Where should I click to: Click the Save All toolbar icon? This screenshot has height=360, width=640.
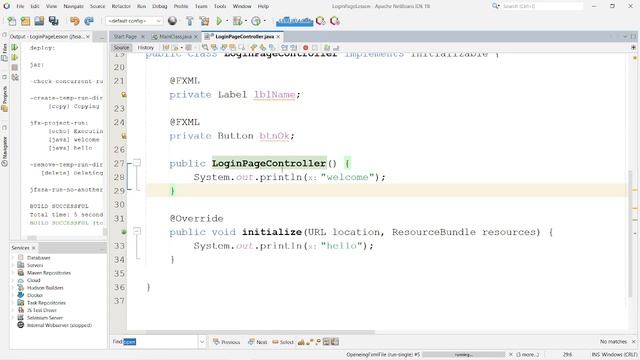click(x=53, y=21)
